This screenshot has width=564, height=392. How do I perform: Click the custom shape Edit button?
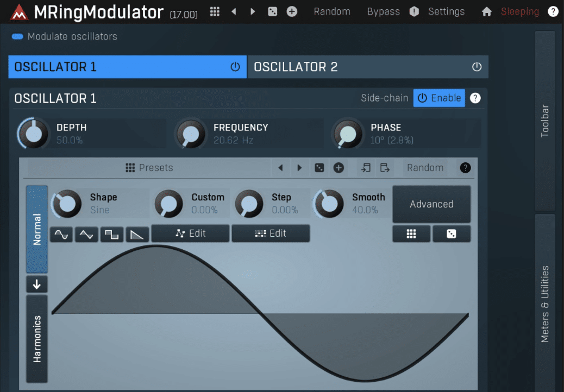coord(190,233)
